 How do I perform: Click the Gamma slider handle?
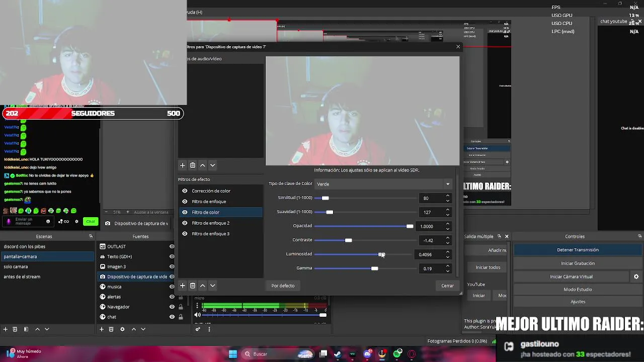pyautogui.click(x=374, y=268)
